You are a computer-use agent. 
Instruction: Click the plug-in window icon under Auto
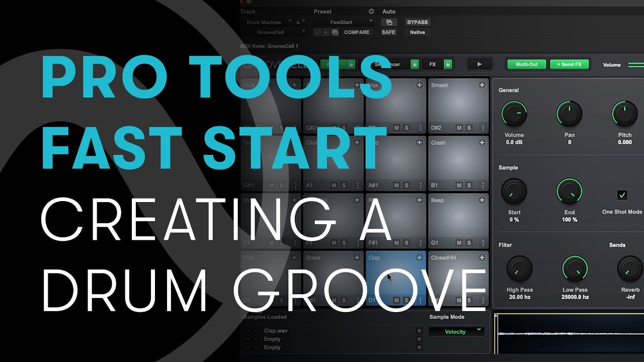coord(389,22)
